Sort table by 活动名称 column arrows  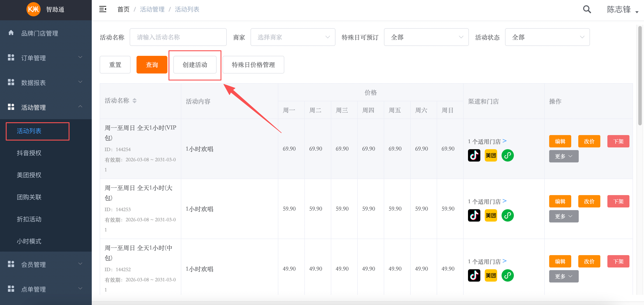pos(135,101)
